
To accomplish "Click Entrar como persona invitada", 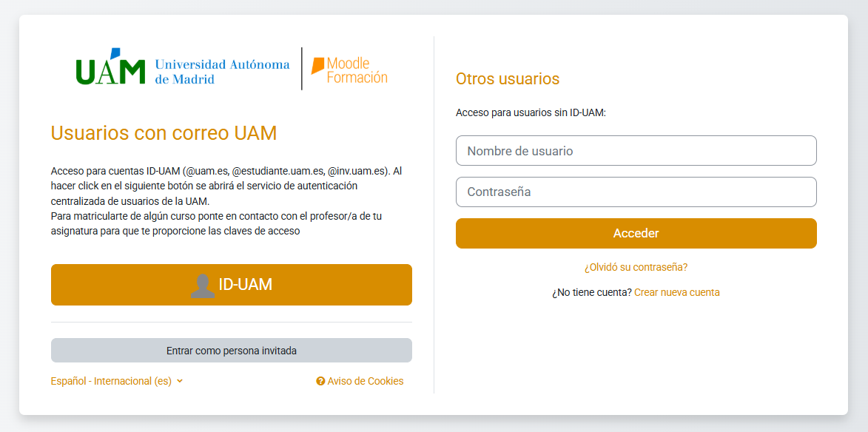I will [x=231, y=350].
